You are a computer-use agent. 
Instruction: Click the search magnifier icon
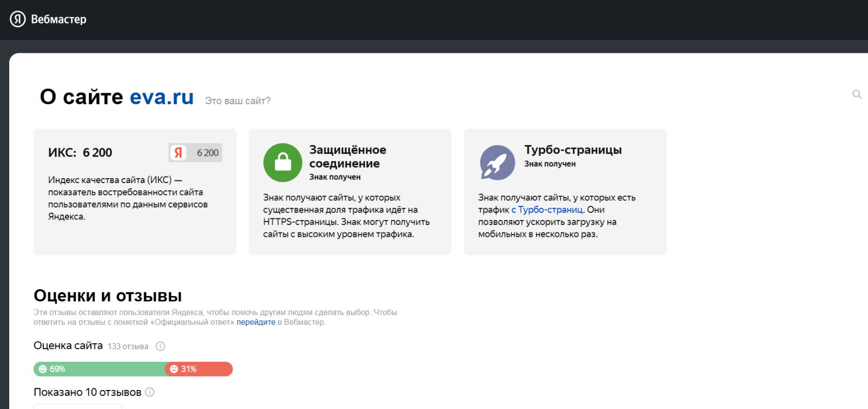coord(857,95)
